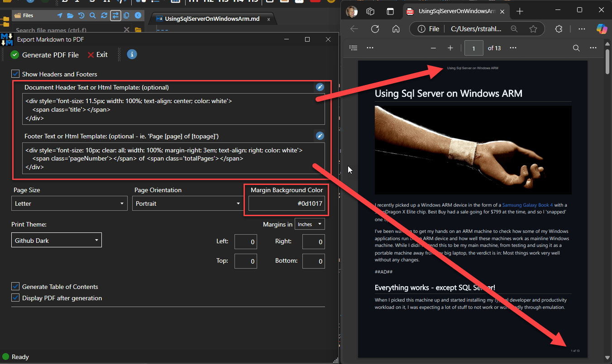
Task: View site information icon beside File
Action: pos(421,29)
